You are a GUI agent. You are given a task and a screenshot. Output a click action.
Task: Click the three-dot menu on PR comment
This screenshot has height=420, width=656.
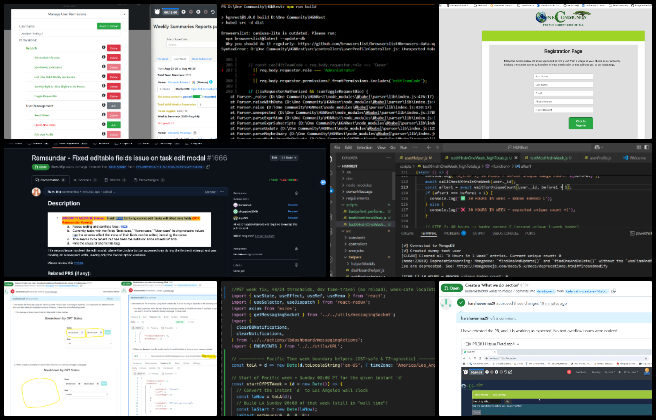tap(222, 192)
